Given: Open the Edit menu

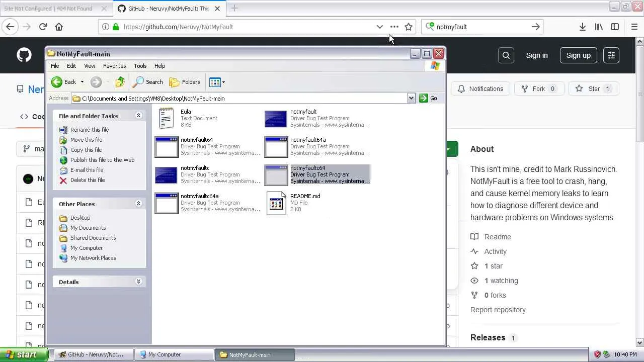Looking at the screenshot, I should click(x=71, y=66).
